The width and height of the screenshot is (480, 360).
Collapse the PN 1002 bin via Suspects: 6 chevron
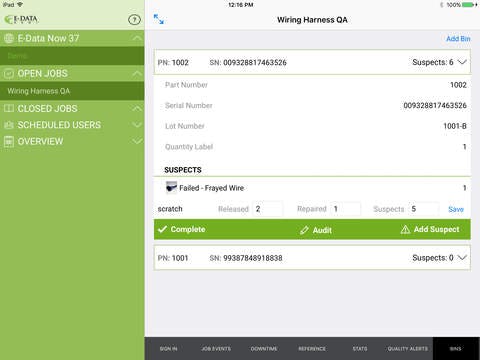[x=462, y=62]
